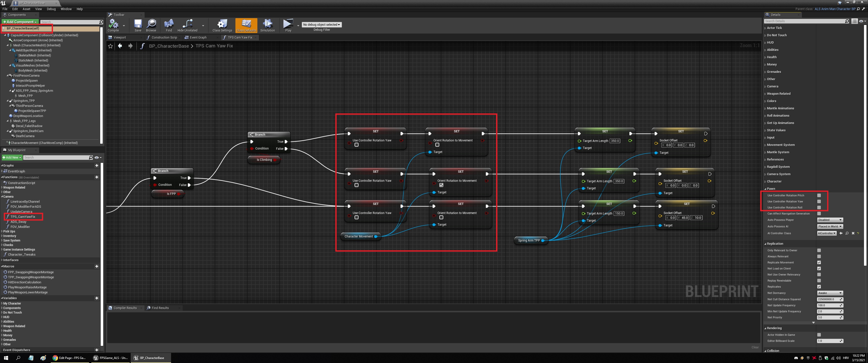Enable Use Controller Rotation Yaw in Details

(819, 201)
